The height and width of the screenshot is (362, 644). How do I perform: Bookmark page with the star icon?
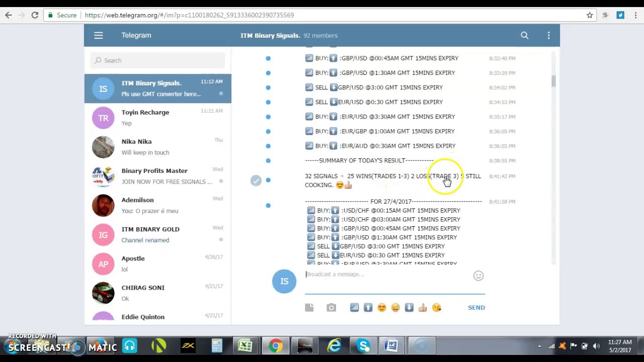(590, 15)
